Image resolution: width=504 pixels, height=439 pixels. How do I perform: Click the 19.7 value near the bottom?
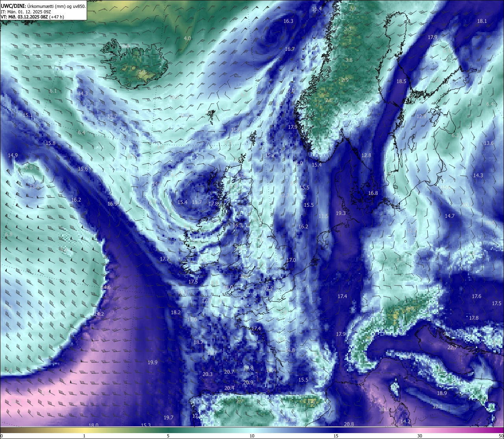tap(169, 417)
